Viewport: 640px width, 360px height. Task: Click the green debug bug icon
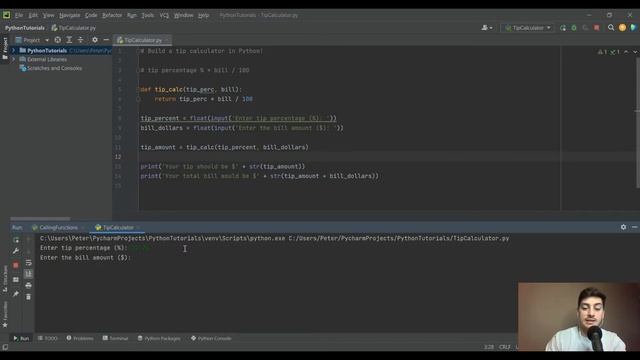coord(574,28)
